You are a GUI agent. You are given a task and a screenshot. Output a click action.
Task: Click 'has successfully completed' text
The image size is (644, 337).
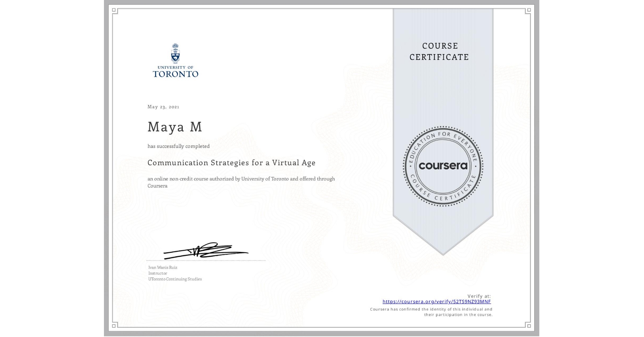(178, 146)
